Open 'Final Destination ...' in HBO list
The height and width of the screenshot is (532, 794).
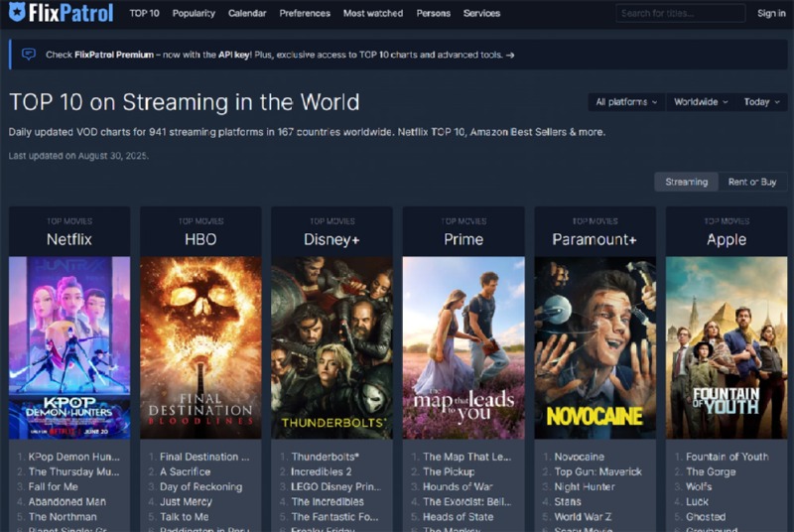204,457
